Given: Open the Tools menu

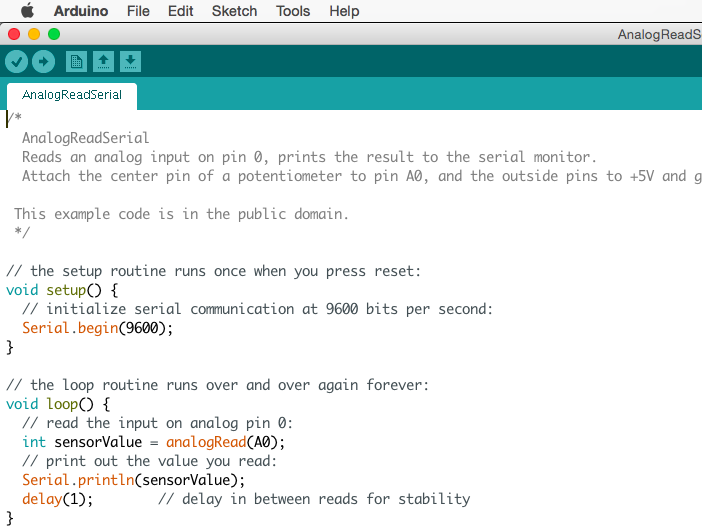Looking at the screenshot, I should 293,11.
